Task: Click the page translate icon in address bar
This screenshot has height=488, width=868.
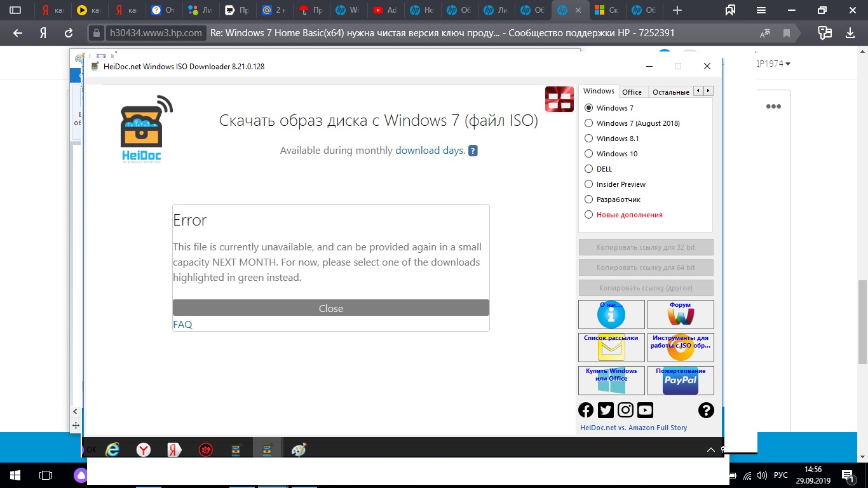Action: pyautogui.click(x=765, y=33)
